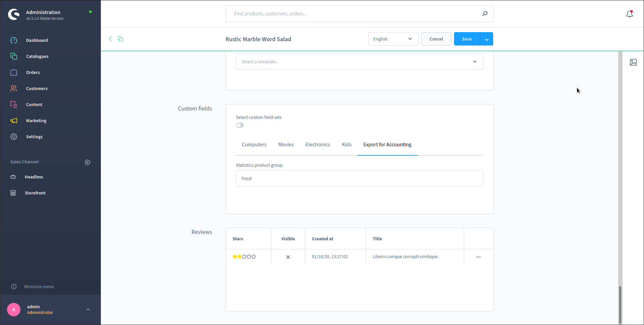Open the Catalogues icon in sidebar

[14, 56]
